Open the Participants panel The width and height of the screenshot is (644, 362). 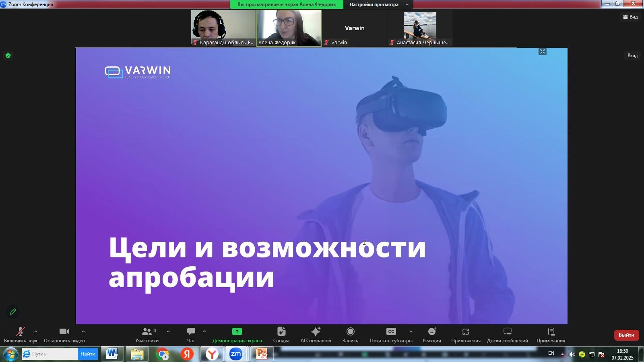point(147,335)
